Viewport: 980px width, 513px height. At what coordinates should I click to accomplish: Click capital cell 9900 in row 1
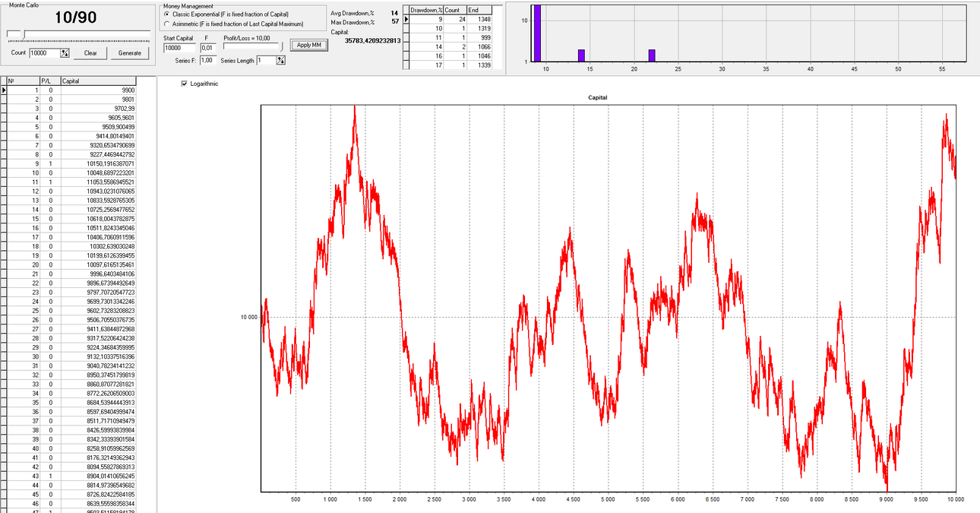click(x=98, y=90)
